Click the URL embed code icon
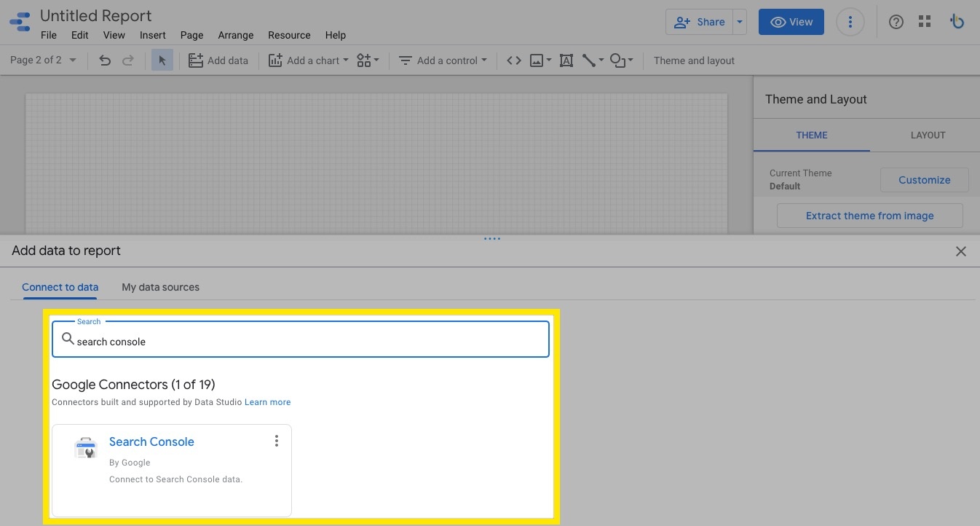980x526 pixels. (514, 60)
